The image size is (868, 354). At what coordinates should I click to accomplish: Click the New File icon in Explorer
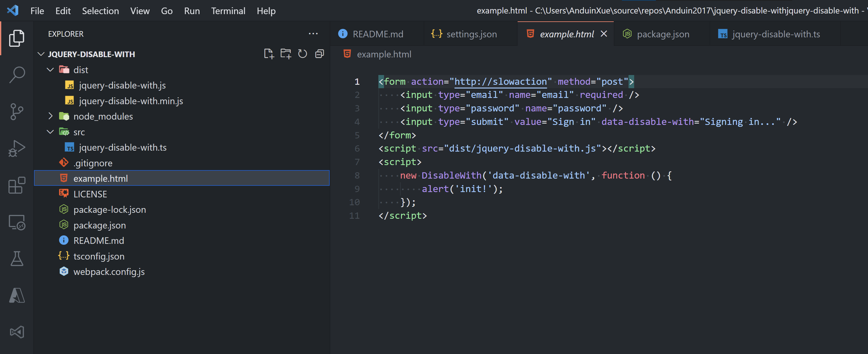pyautogui.click(x=269, y=53)
